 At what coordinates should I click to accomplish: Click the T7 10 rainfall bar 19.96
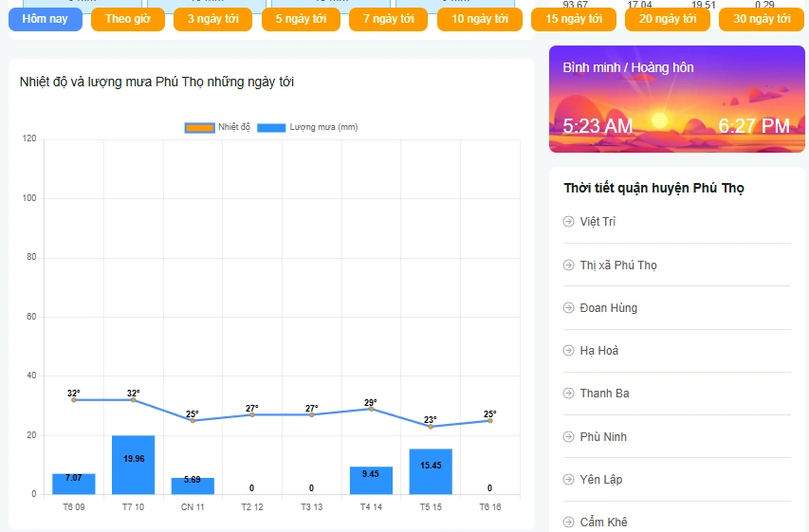(133, 465)
